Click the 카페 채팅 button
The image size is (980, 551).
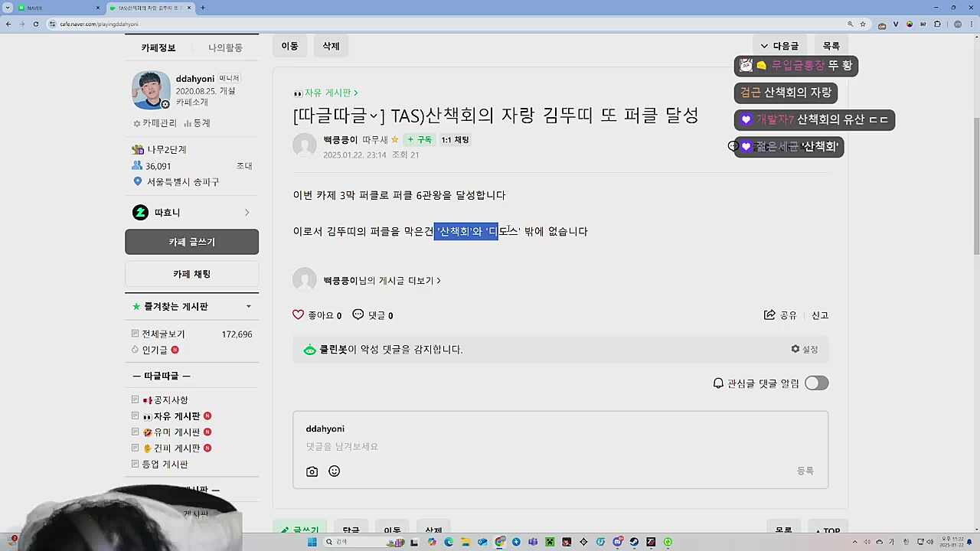(x=191, y=274)
